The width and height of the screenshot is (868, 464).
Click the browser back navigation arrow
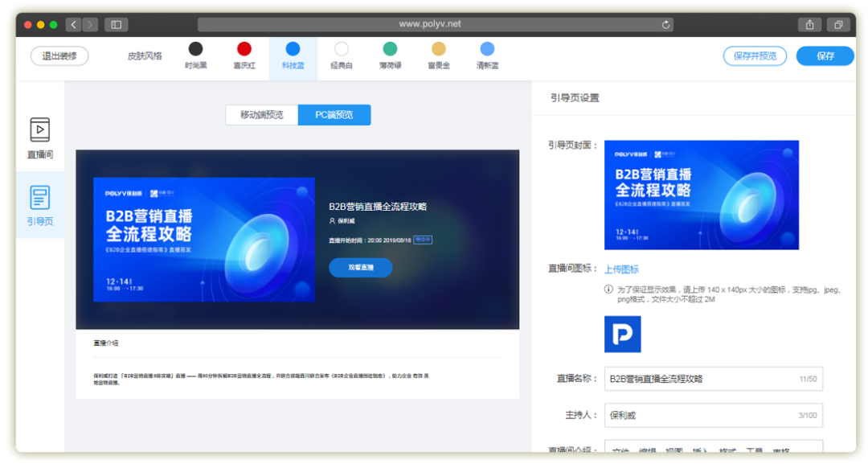pos(73,24)
